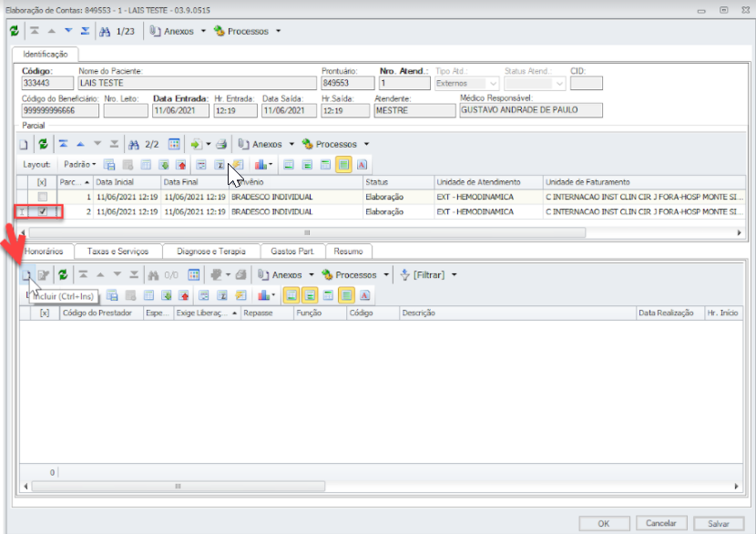This screenshot has height=534, width=756.
Task: Switch to the Honorários tab
Action: click(44, 252)
